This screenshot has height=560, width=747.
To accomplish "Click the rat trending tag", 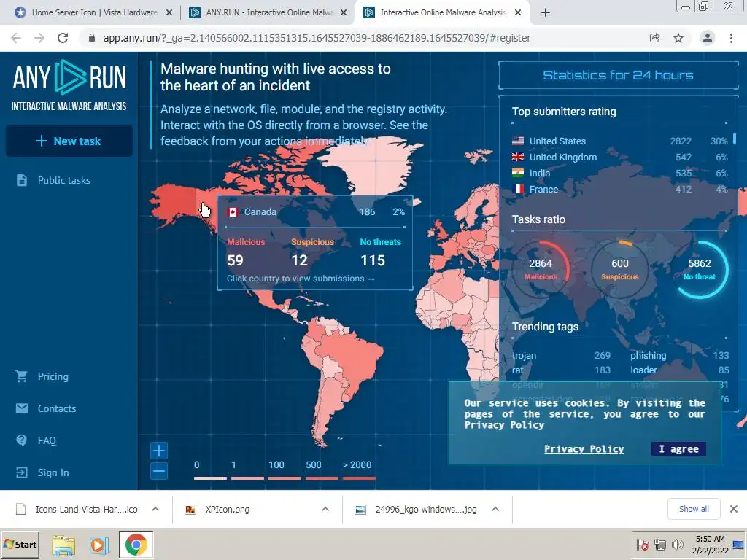I will 517,370.
